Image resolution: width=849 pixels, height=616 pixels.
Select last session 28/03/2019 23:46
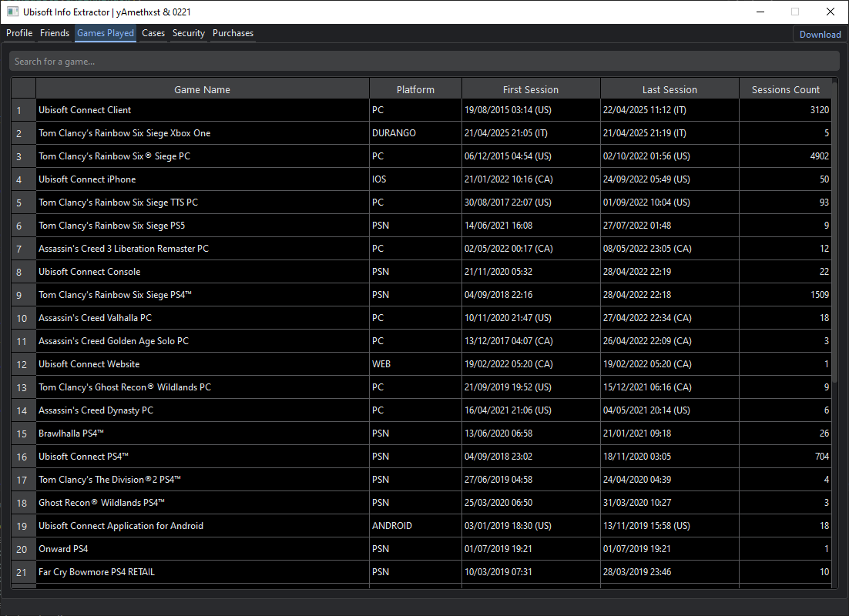coord(669,571)
